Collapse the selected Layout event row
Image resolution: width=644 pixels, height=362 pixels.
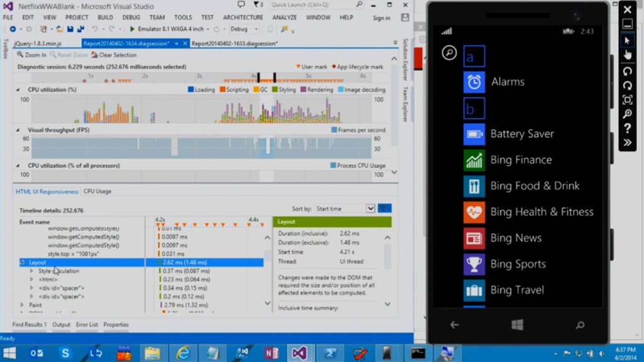tap(23, 262)
